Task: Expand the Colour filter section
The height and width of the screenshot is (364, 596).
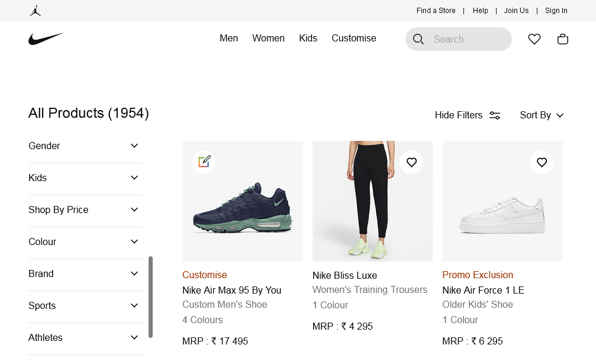Action: (x=85, y=242)
